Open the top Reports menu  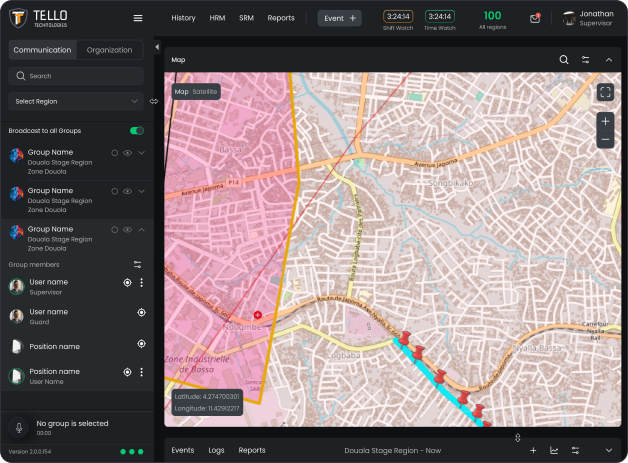281,18
